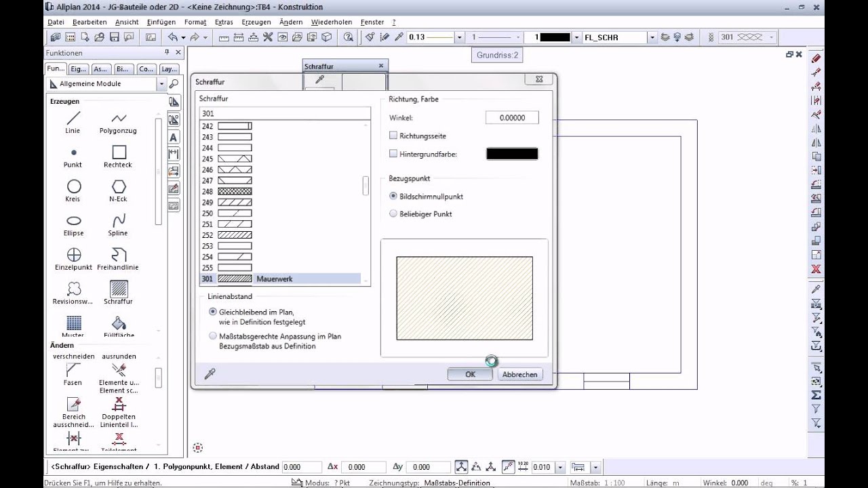Open the 301 hatching style dropdown in toolbar
The height and width of the screenshot is (488, 868).
coord(772,37)
